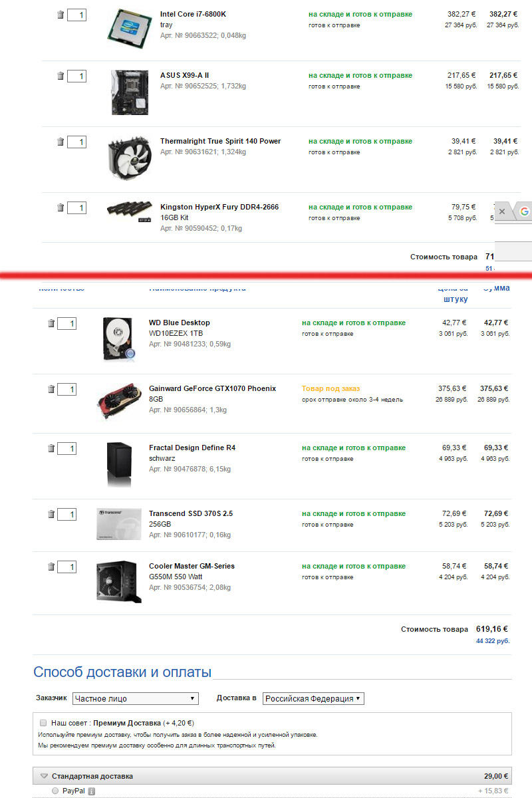
Task: Remove ASUS X99-A II using trash icon
Action: 61,76
